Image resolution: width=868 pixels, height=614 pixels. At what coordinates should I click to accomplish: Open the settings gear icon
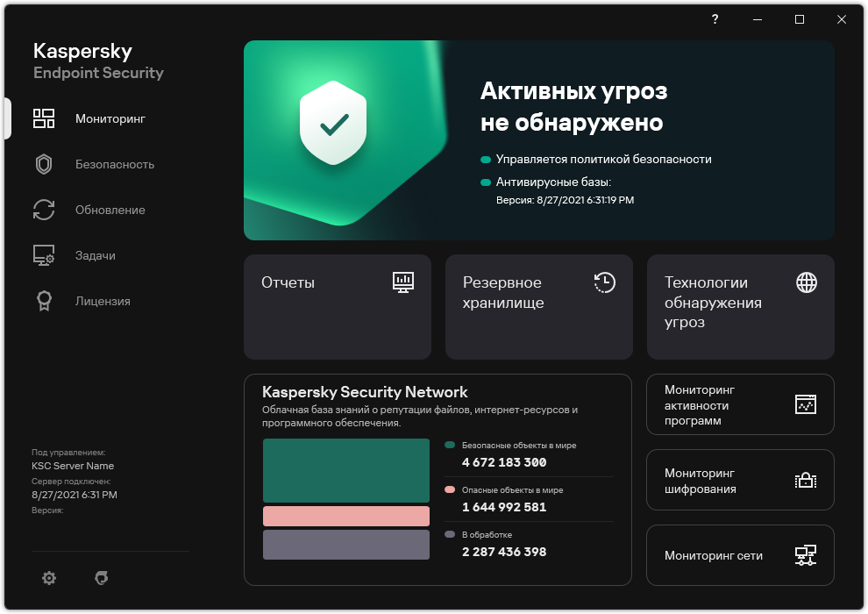[x=49, y=578]
